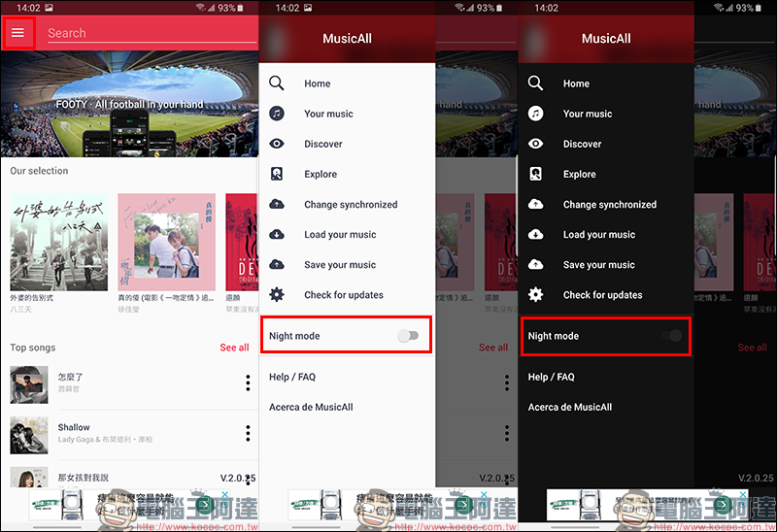Select Save your music in light menu
Screen dimensions: 777x532
pyautogui.click(x=340, y=264)
